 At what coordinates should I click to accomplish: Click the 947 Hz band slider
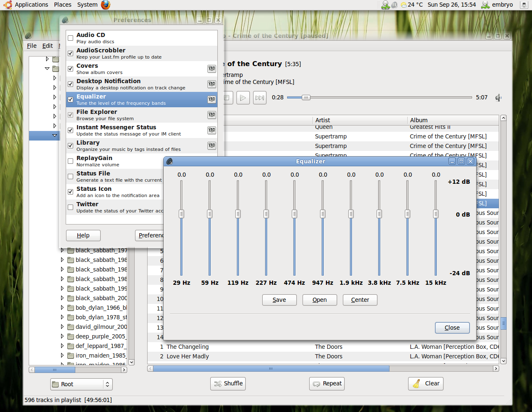(x=323, y=214)
